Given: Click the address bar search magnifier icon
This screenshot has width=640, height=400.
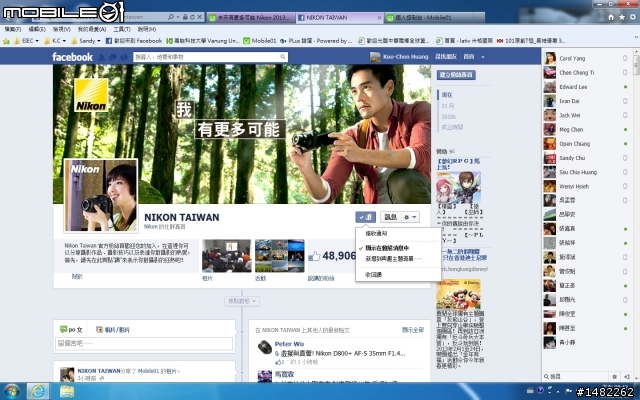Looking at the screenshot, I should tap(171, 17).
